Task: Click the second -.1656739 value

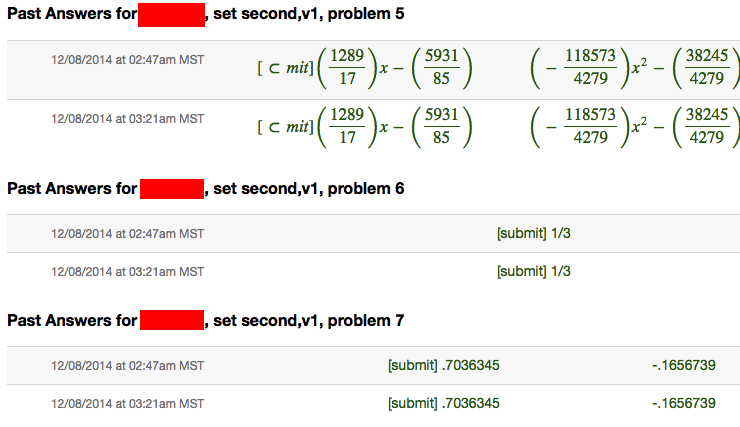Action: point(684,403)
